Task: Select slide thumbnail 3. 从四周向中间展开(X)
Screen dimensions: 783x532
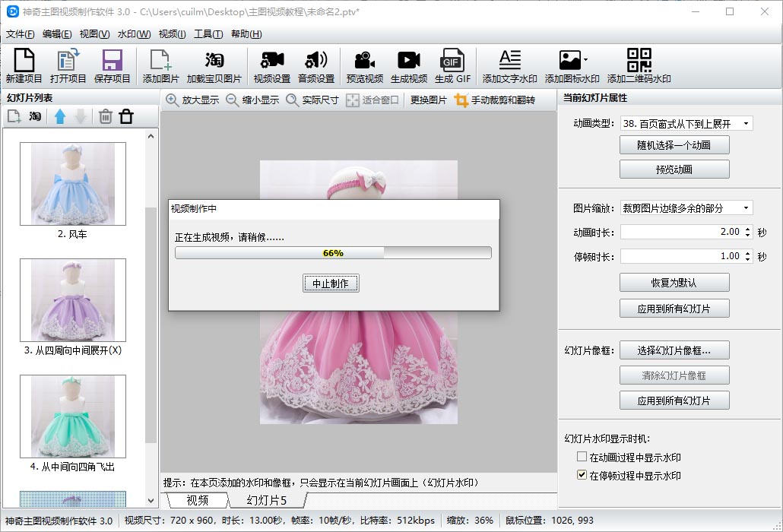Action: (x=73, y=300)
